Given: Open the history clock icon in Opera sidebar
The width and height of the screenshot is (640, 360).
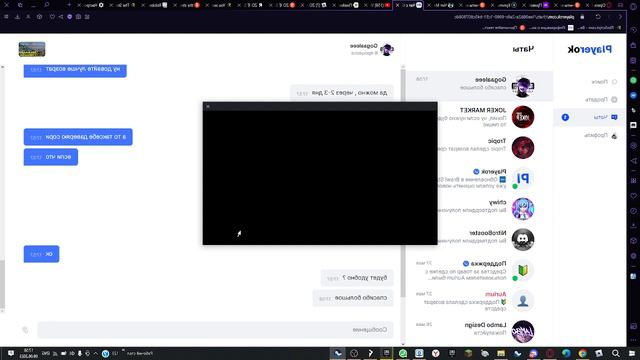Looking at the screenshot, I should click(633, 211).
